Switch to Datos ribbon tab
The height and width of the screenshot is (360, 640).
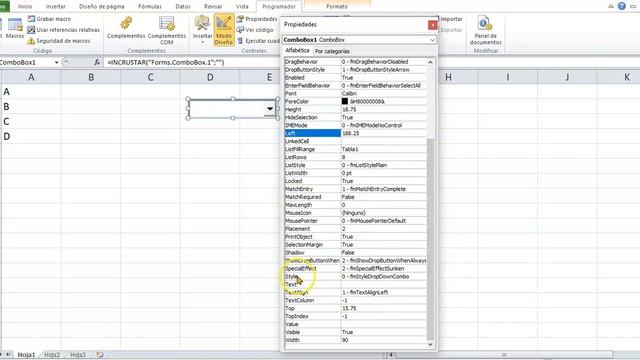(182, 7)
